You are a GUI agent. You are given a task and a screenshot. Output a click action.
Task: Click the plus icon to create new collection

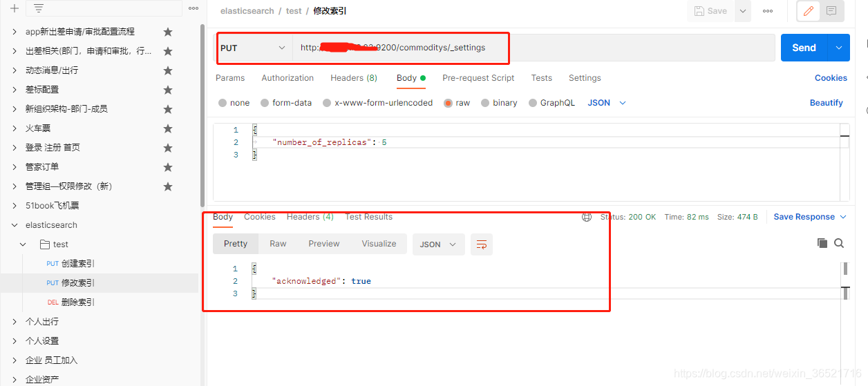[x=15, y=9]
